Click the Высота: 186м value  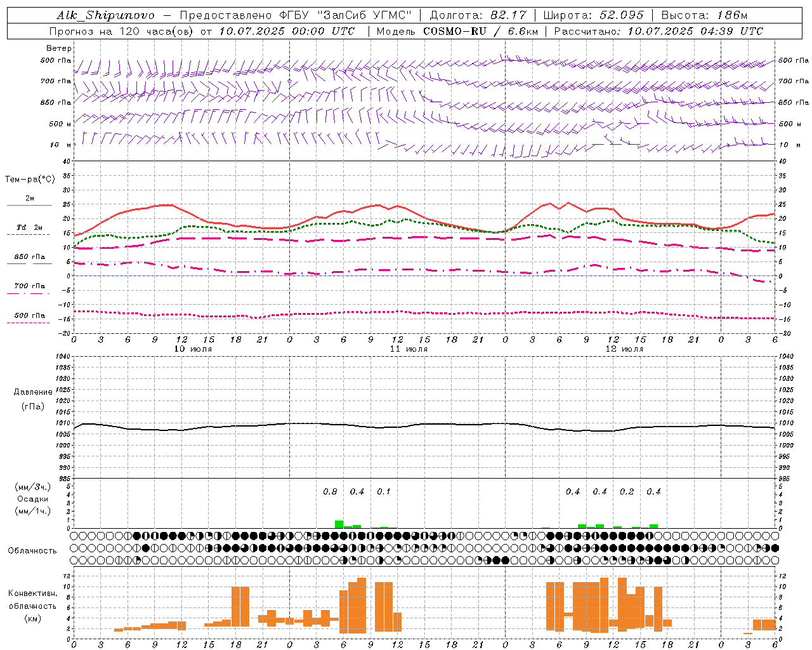click(705, 15)
